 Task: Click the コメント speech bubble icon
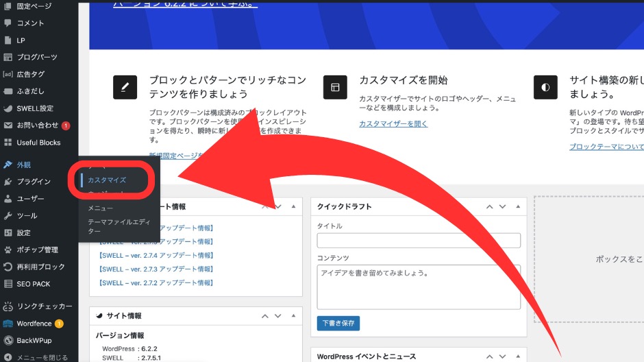pyautogui.click(x=8, y=23)
